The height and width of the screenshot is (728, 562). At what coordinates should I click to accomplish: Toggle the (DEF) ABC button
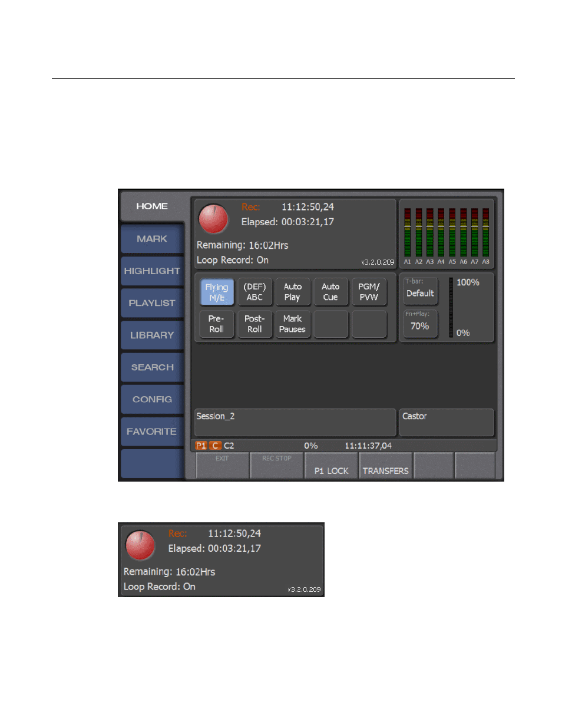point(254,292)
